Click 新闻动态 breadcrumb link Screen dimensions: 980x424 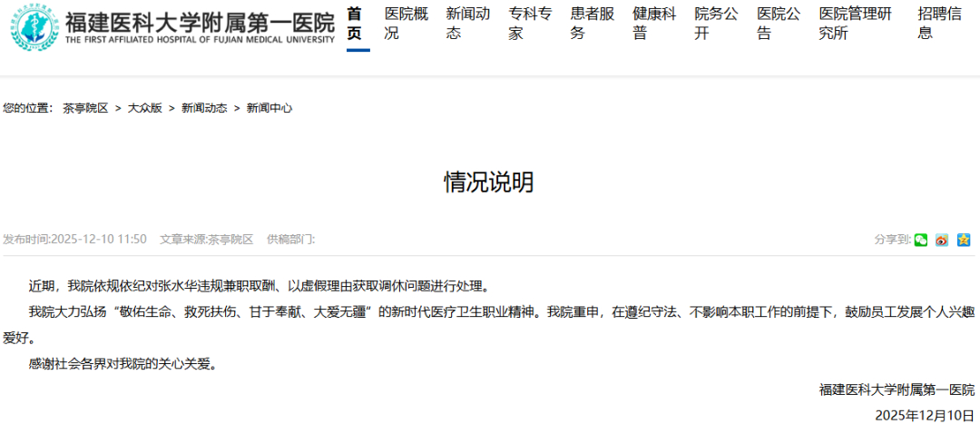tap(204, 108)
